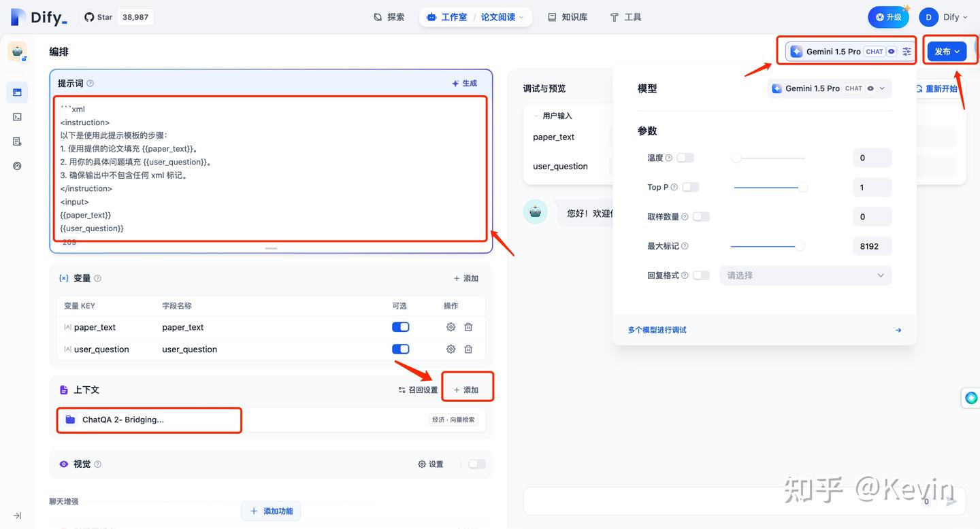Open the 知识库 tab

(568, 17)
